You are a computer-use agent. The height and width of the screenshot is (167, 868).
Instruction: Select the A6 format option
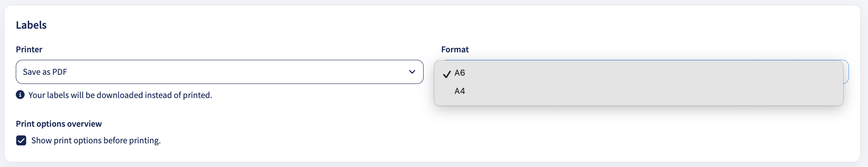pyautogui.click(x=638, y=73)
